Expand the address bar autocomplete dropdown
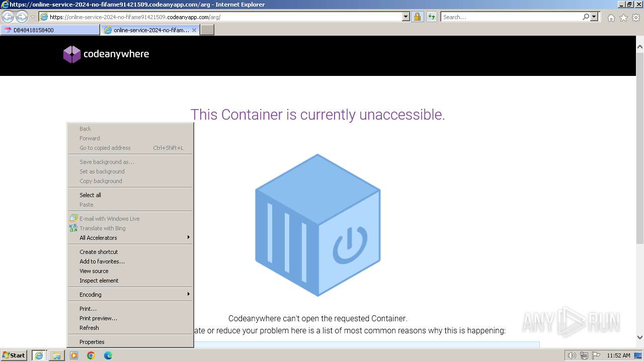Image resolution: width=644 pixels, height=362 pixels. click(x=406, y=17)
